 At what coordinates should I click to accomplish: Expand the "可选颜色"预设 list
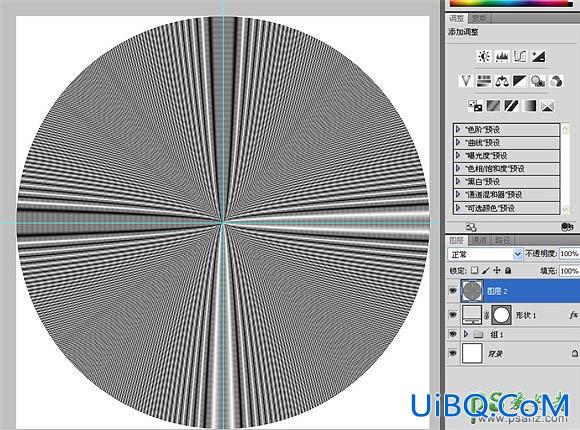point(458,208)
